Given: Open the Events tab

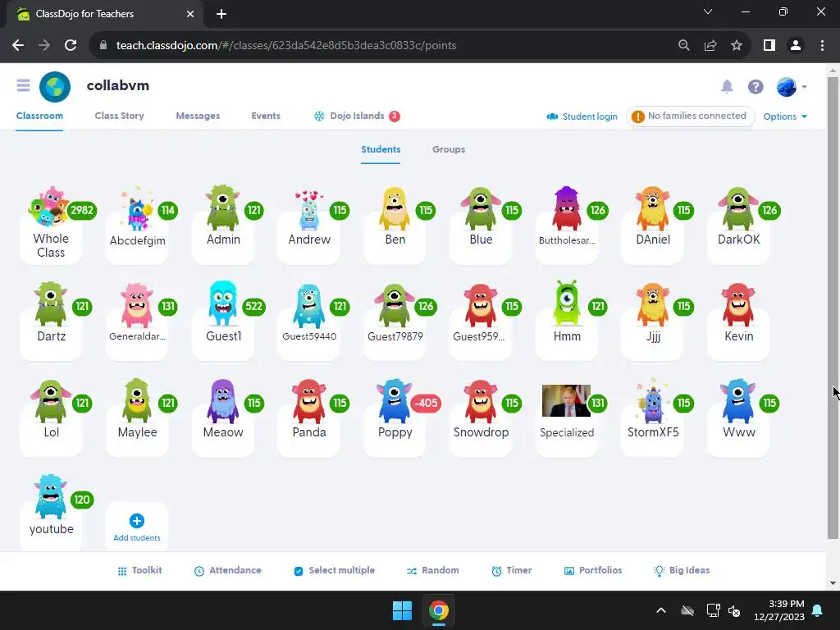Looking at the screenshot, I should point(266,116).
